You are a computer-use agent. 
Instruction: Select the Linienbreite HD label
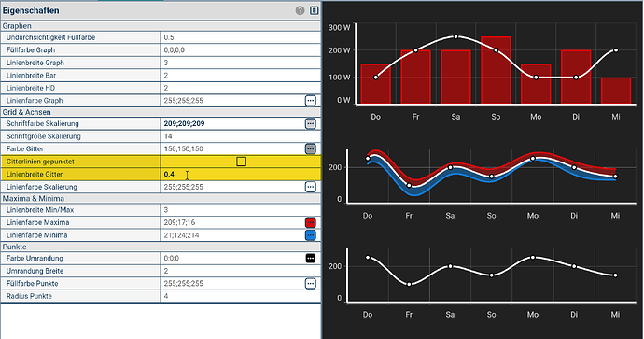[31, 88]
